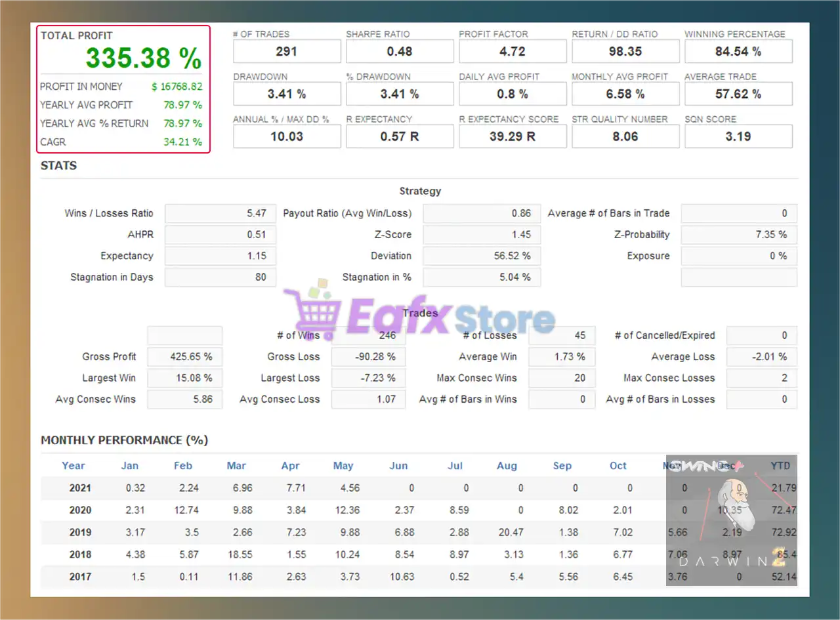
Task: Select the Avg Consec Wins field 5.86
Action: coord(185,399)
